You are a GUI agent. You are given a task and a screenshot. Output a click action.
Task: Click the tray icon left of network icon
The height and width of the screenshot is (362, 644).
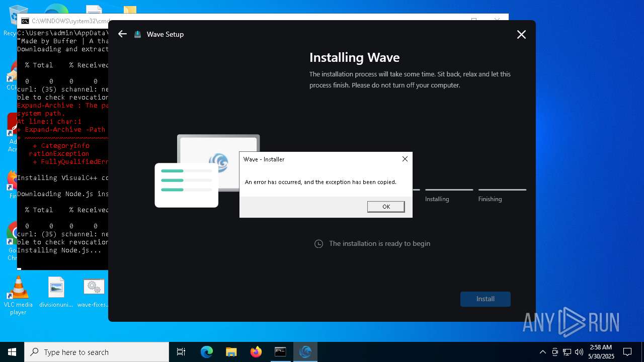tap(555, 352)
